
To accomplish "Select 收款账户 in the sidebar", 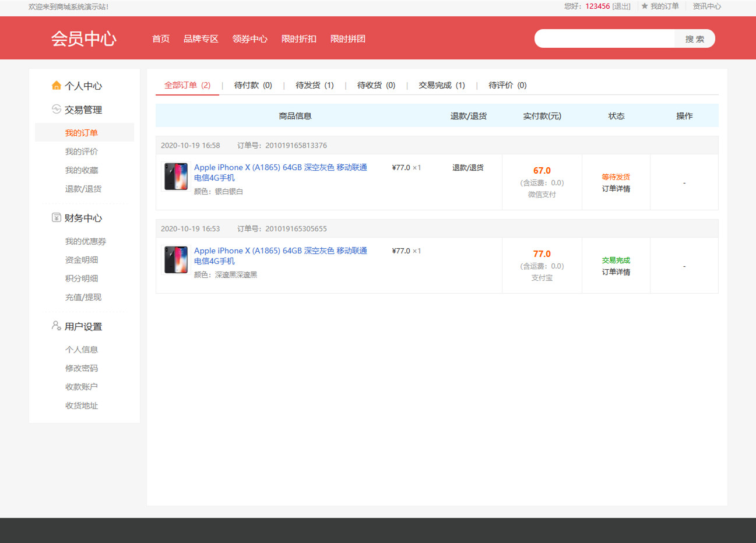I will click(82, 387).
